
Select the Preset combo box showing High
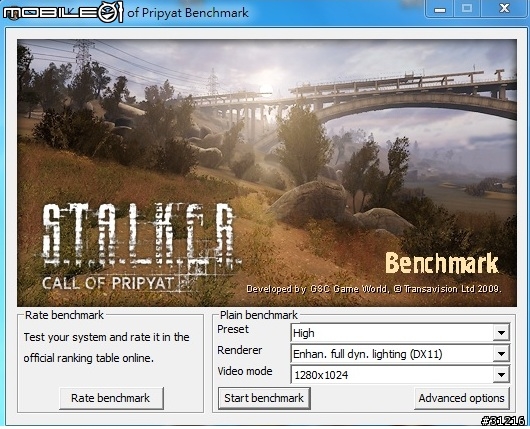click(400, 333)
